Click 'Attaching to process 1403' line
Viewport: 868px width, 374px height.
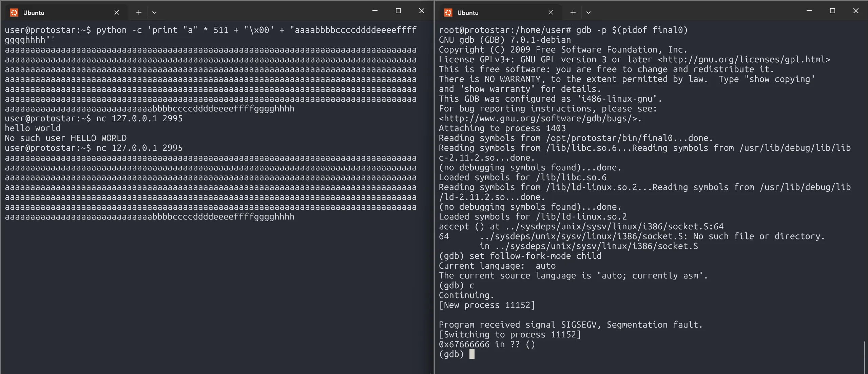click(502, 128)
